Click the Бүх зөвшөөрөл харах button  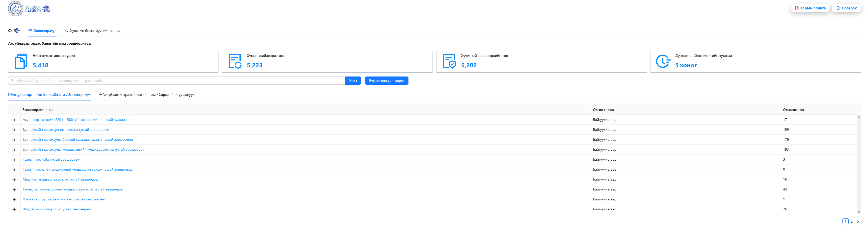coord(387,81)
